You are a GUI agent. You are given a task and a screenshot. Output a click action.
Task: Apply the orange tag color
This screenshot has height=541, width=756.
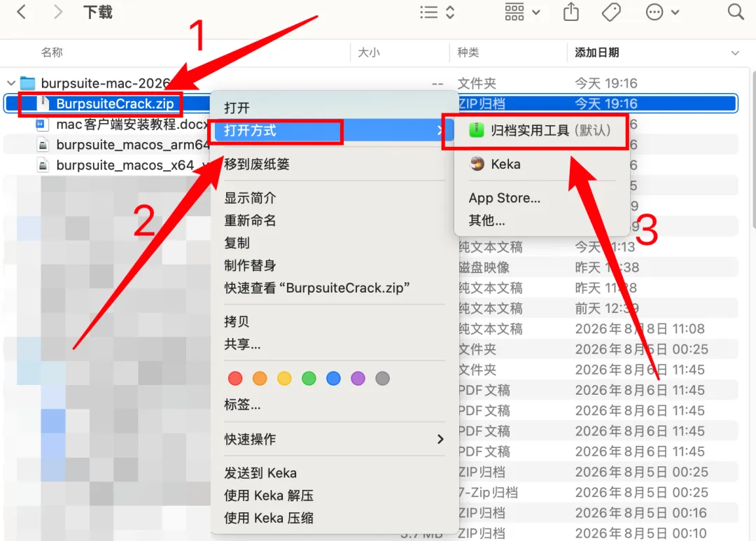pyautogui.click(x=260, y=379)
